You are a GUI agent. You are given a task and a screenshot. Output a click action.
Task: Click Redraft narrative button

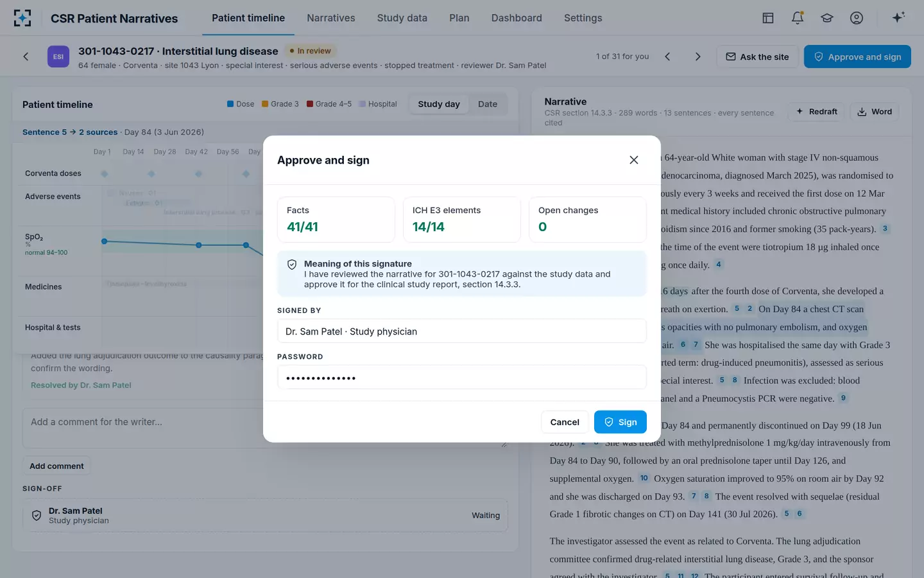tap(817, 112)
